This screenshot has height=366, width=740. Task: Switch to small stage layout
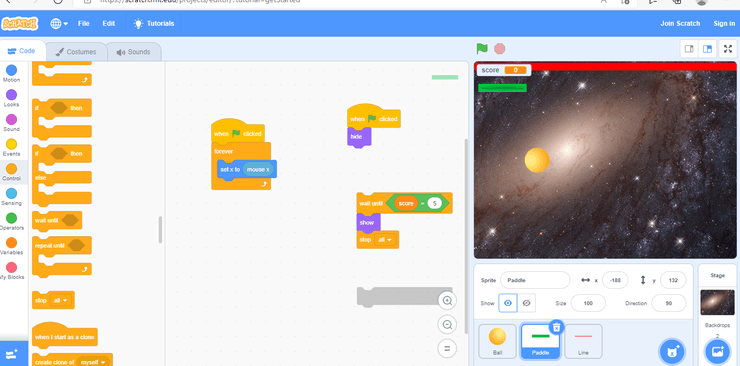689,49
